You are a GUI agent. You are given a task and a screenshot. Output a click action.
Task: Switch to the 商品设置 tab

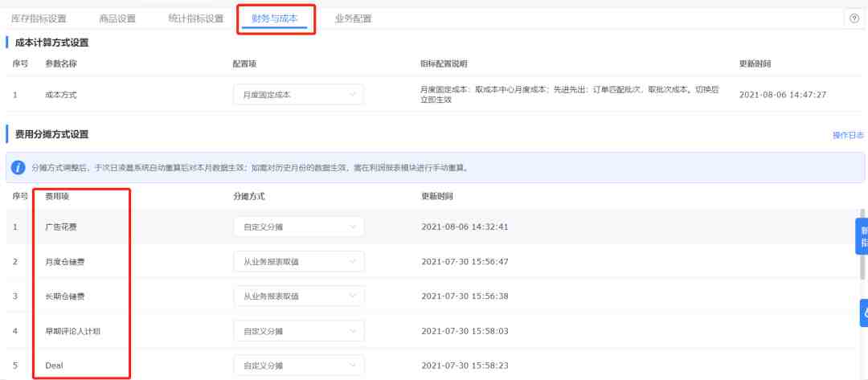(117, 18)
